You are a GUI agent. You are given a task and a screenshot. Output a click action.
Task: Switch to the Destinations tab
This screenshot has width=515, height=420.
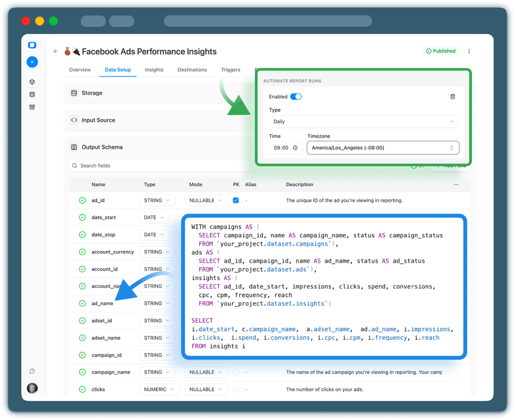(x=192, y=69)
